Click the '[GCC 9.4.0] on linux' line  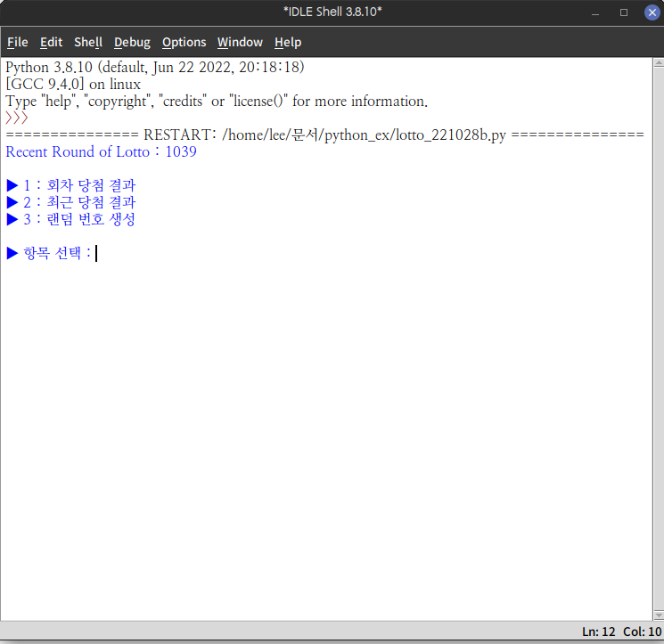[73, 84]
